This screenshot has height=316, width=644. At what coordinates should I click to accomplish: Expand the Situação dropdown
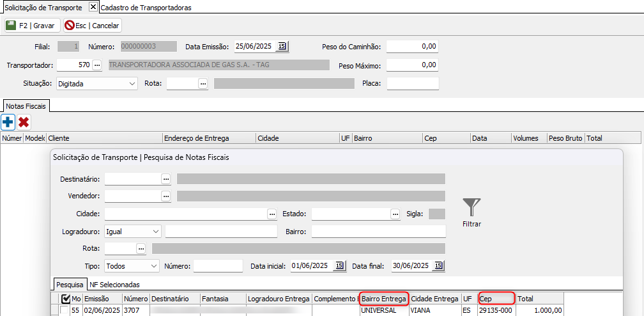132,83
